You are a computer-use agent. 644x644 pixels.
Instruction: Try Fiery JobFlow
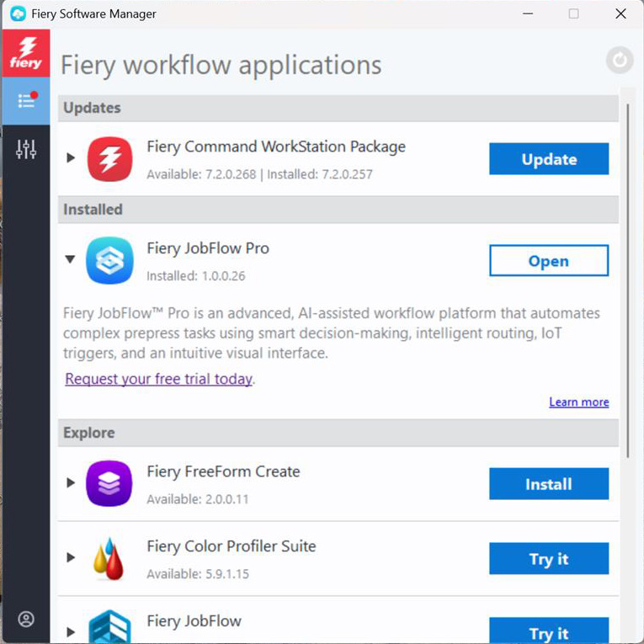pyautogui.click(x=549, y=631)
